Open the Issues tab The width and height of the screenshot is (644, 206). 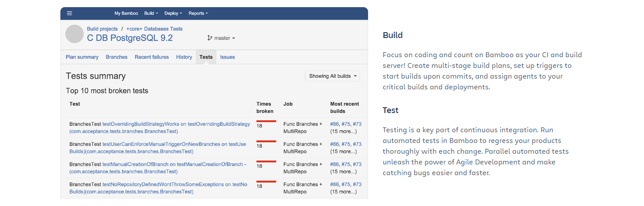(227, 57)
